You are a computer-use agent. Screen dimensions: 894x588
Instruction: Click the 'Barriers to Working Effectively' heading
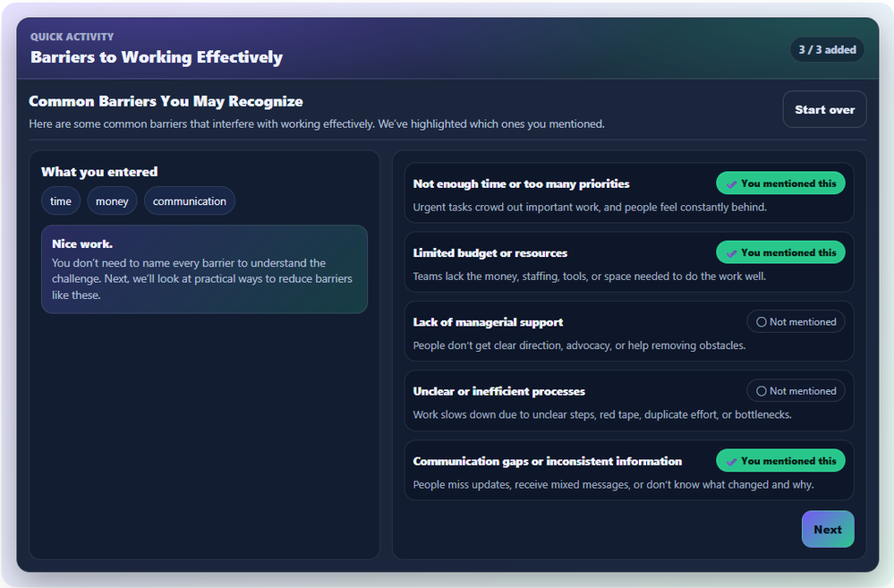click(157, 57)
